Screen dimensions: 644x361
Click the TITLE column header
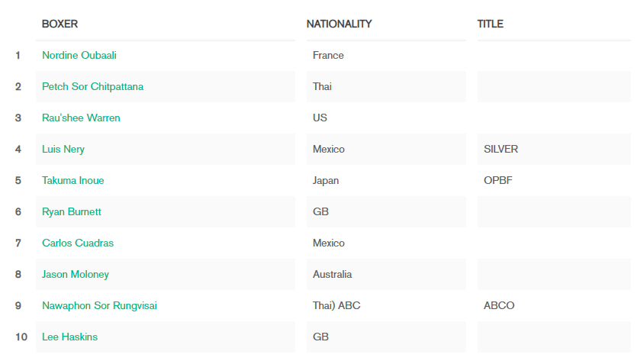491,24
